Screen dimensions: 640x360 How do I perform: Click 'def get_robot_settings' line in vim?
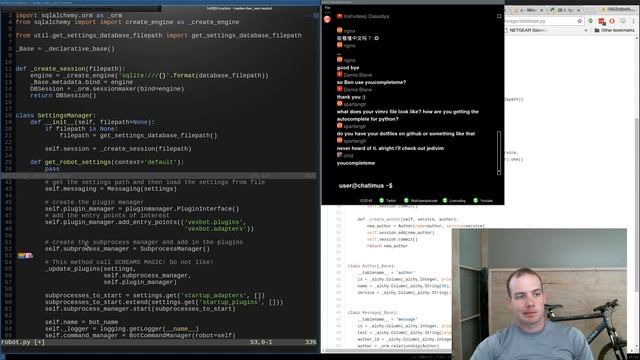pyautogui.click(x=107, y=162)
